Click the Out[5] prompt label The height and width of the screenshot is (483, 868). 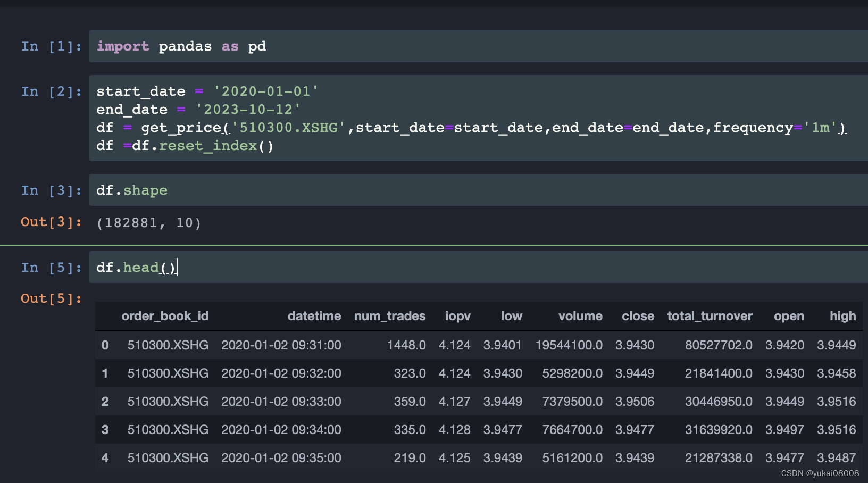52,299
